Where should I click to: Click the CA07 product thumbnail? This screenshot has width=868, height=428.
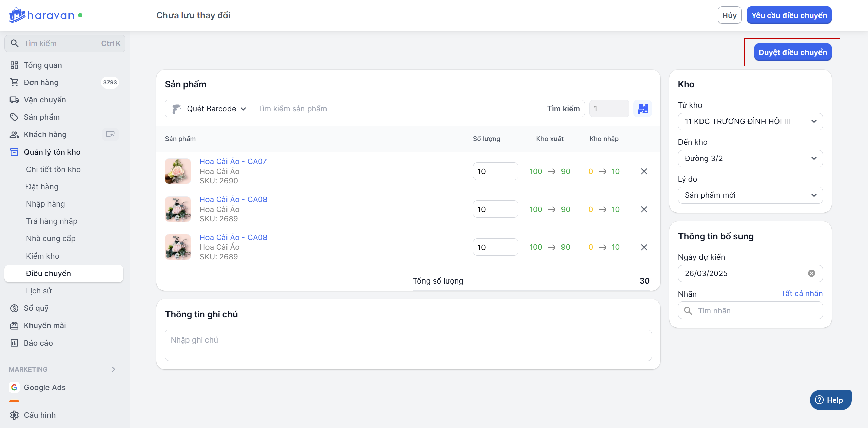(x=178, y=171)
